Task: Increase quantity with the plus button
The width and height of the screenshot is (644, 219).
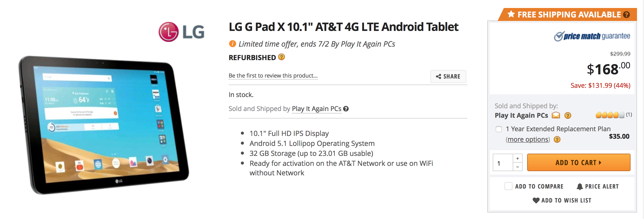Action: tap(517, 158)
